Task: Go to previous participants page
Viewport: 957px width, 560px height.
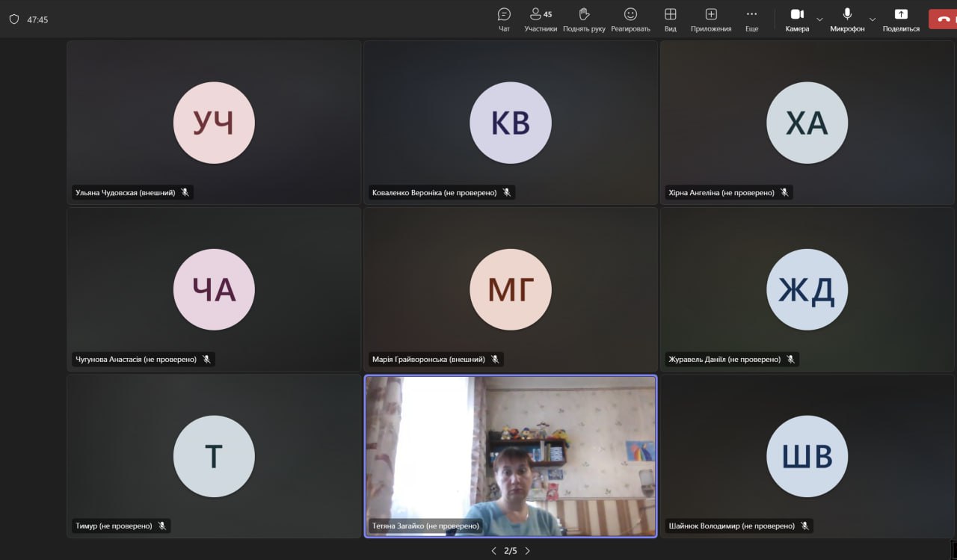Action: [x=493, y=551]
